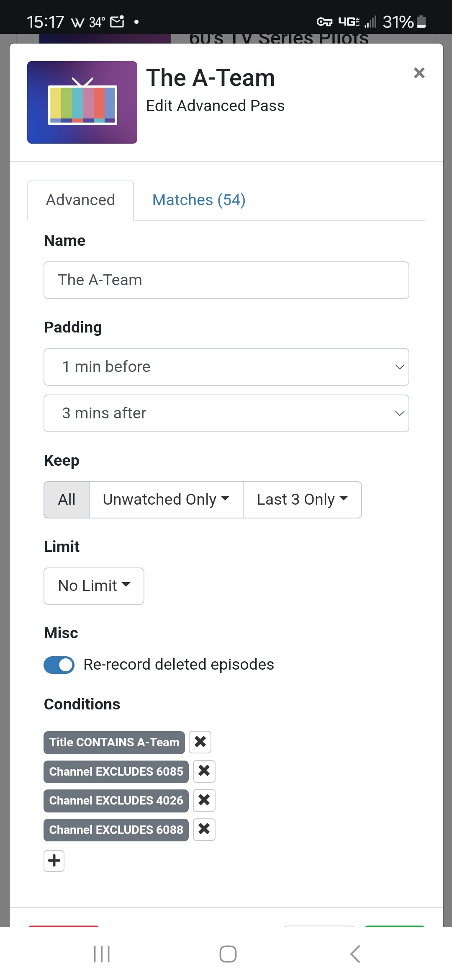Expand the No Limit dropdown
The width and height of the screenshot is (452, 980).
pyautogui.click(x=94, y=586)
